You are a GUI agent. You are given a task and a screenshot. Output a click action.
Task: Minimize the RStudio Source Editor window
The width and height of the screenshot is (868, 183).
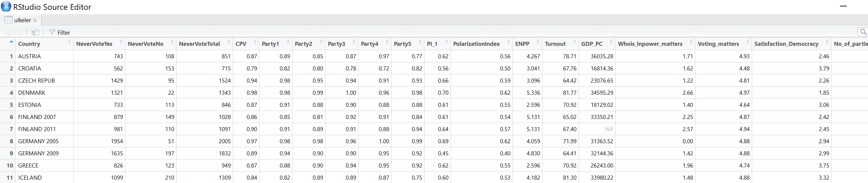[x=843, y=6]
